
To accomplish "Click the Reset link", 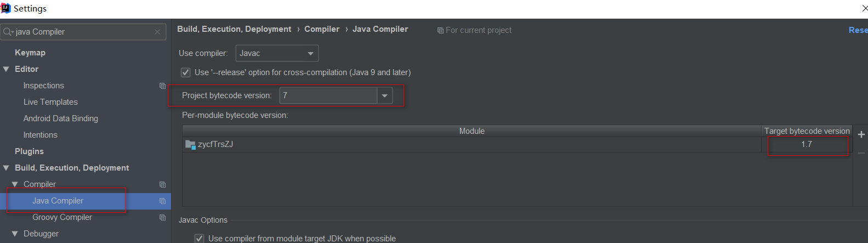I will (x=858, y=30).
